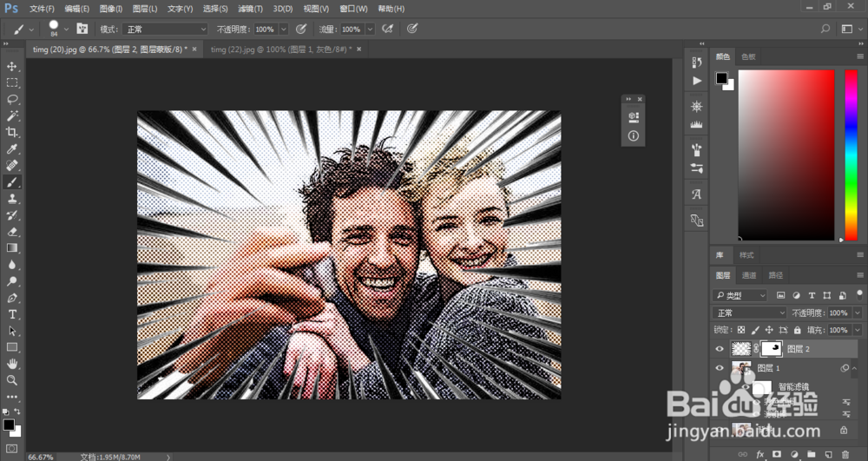Toggle Quick Mask mode

pyautogui.click(x=11, y=449)
